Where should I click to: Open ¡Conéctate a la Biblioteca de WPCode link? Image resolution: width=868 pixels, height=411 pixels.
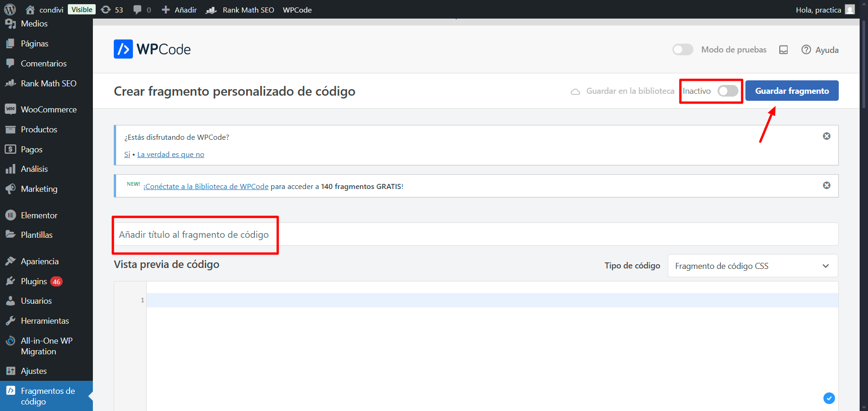206,186
